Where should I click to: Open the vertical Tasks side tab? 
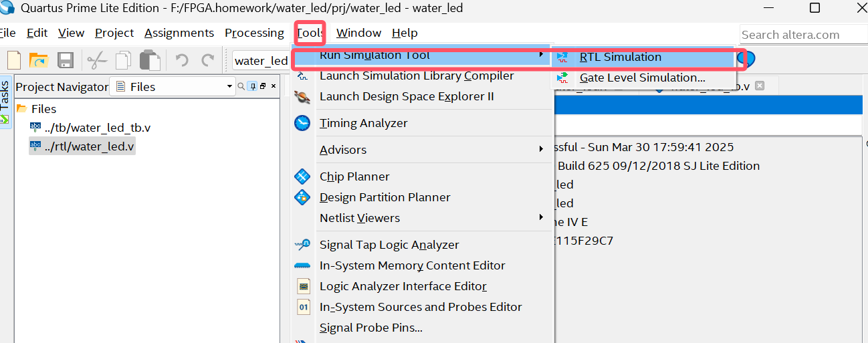coord(5,102)
